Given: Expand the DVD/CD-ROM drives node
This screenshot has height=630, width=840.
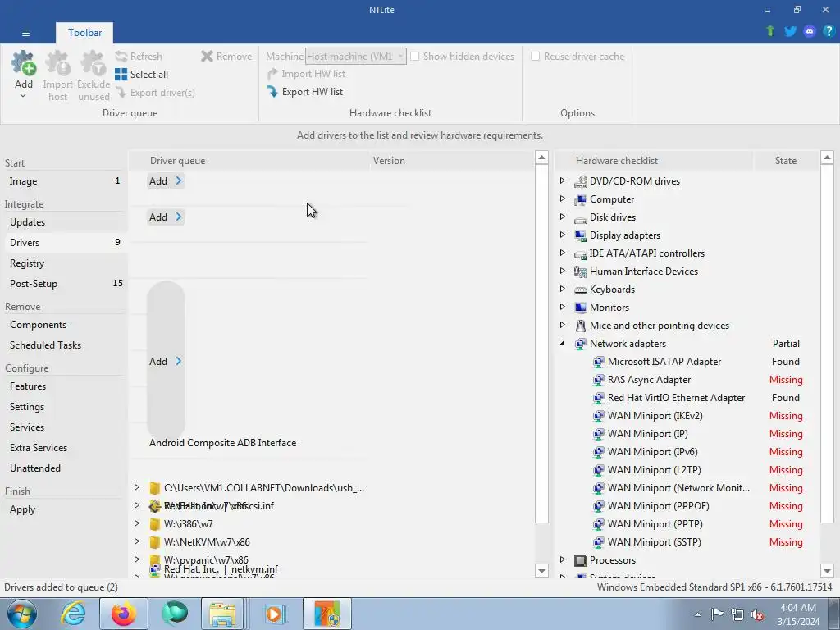Looking at the screenshot, I should coord(563,180).
